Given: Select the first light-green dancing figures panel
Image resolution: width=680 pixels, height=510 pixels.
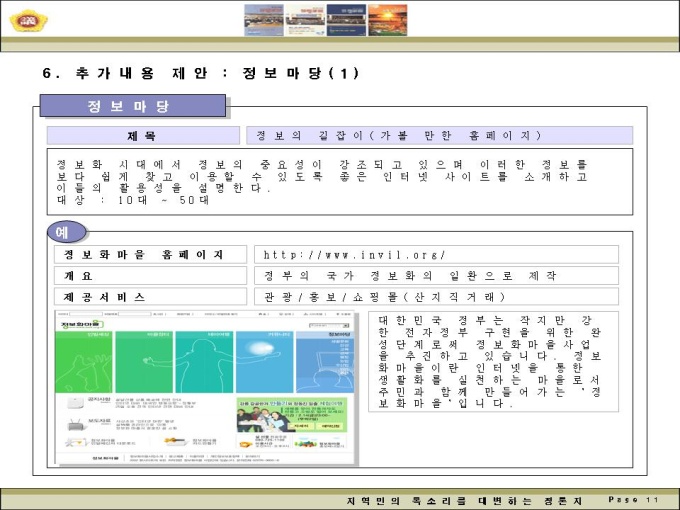Looking at the screenshot, I should click(85, 361).
